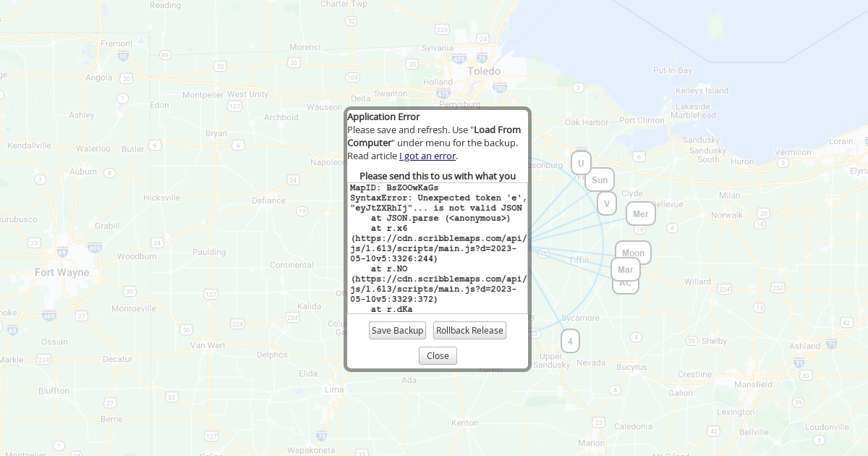Viewport: 868px width, 456px height.
Task: Click the Defiance city label on map
Action: tap(268, 200)
